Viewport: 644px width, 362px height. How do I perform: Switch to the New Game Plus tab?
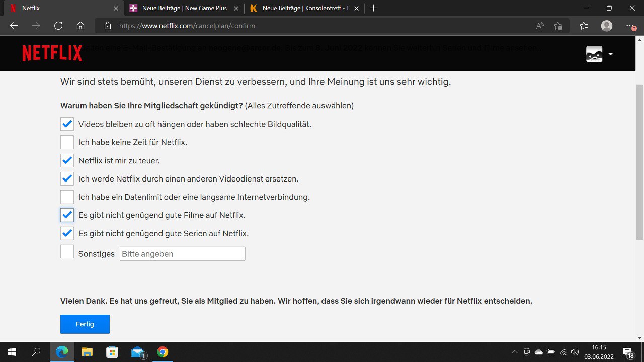point(184,8)
